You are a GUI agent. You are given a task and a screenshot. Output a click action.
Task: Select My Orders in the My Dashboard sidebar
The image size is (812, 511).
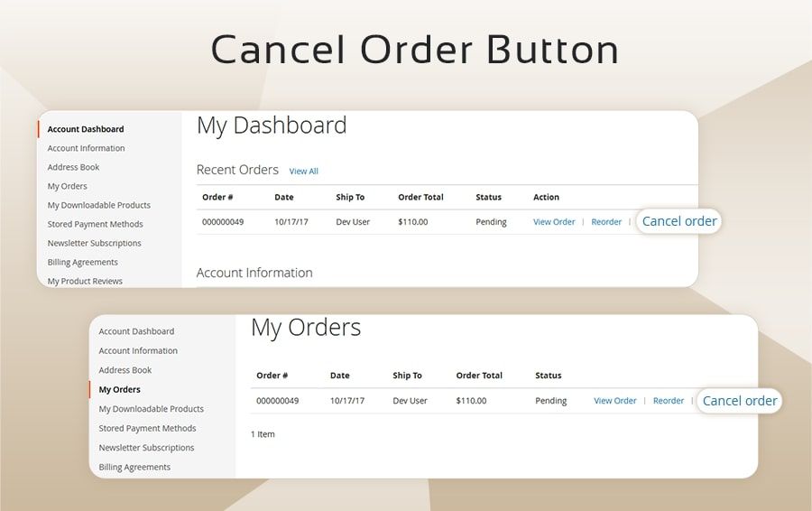(68, 186)
